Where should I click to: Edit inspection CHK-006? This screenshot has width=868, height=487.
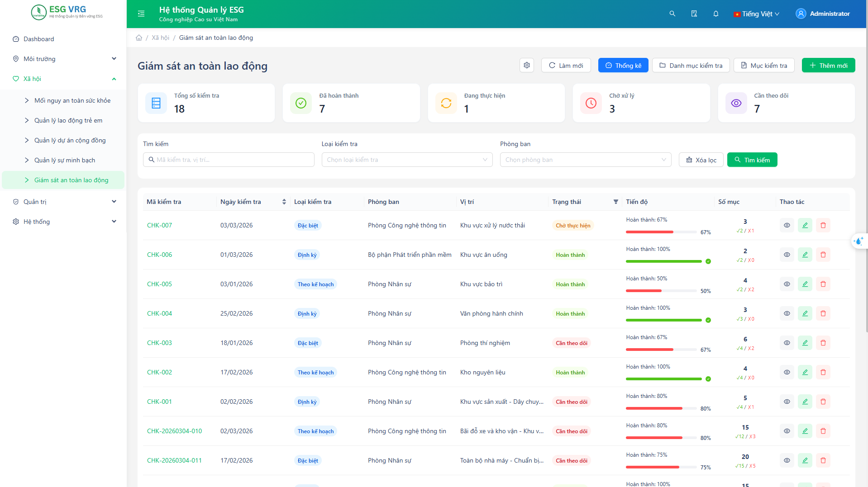point(805,255)
